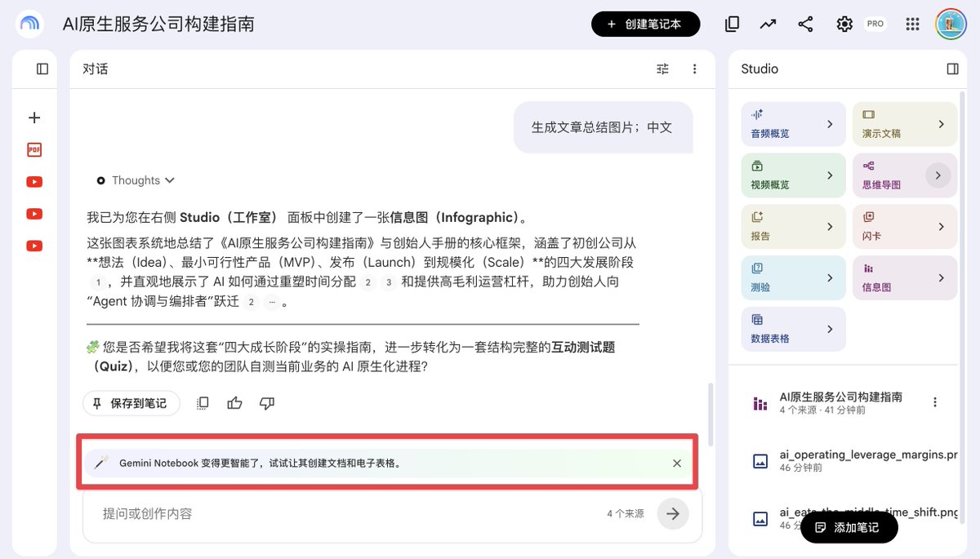Expand the 信息图 chevron arrow
Screen dimensions: 980x559
click(x=941, y=278)
